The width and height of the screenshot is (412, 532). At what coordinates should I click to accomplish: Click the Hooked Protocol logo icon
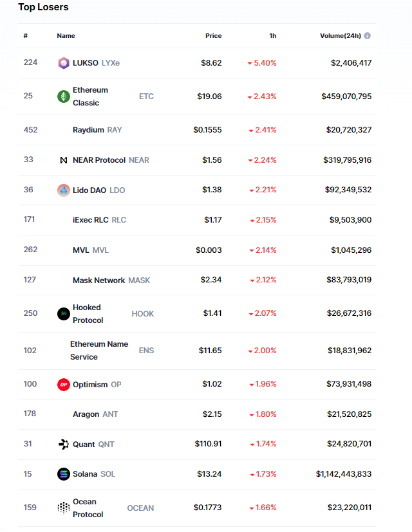pyautogui.click(x=63, y=314)
